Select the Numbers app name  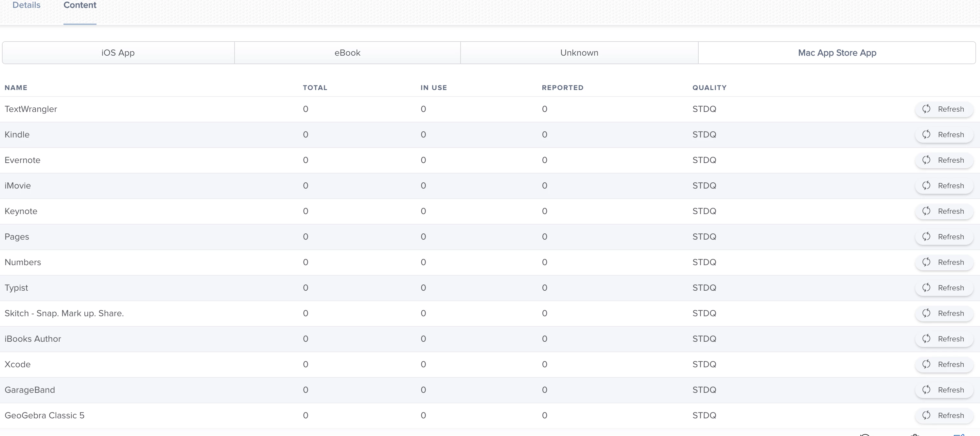click(23, 263)
